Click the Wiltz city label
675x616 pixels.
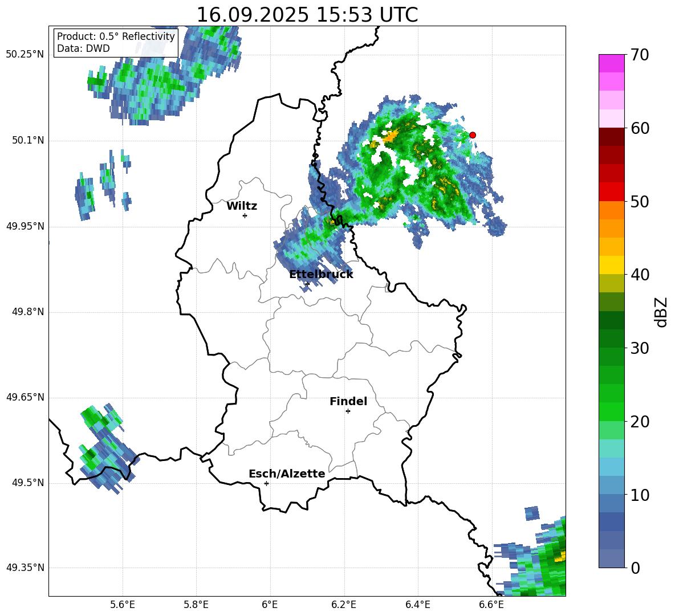(x=242, y=206)
